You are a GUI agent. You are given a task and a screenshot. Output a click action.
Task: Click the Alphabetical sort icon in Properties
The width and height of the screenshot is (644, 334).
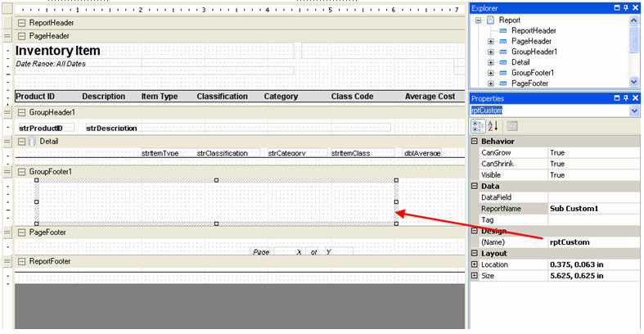click(x=493, y=126)
